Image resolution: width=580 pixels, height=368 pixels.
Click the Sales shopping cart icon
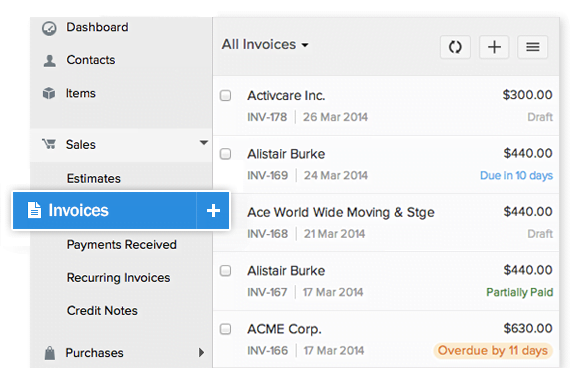point(49,144)
